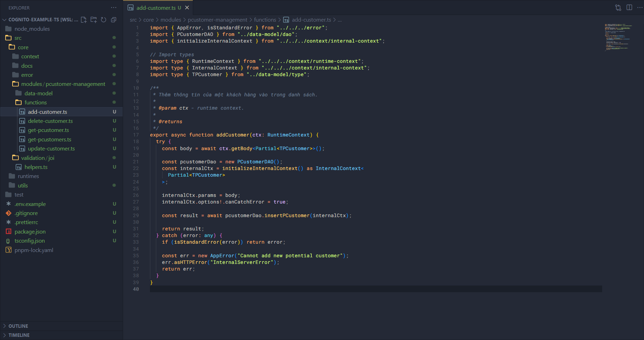The image size is (644, 340).
Task: Expand the OUTLINE panel
Action: pyautogui.click(x=18, y=326)
